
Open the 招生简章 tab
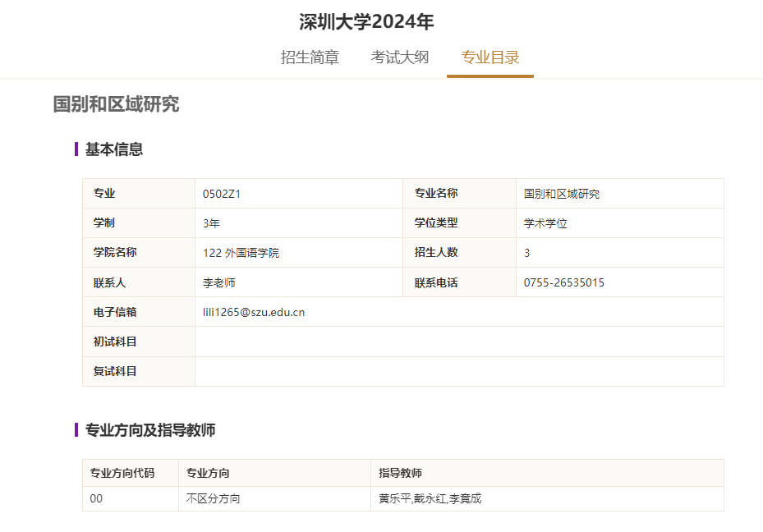pos(310,57)
